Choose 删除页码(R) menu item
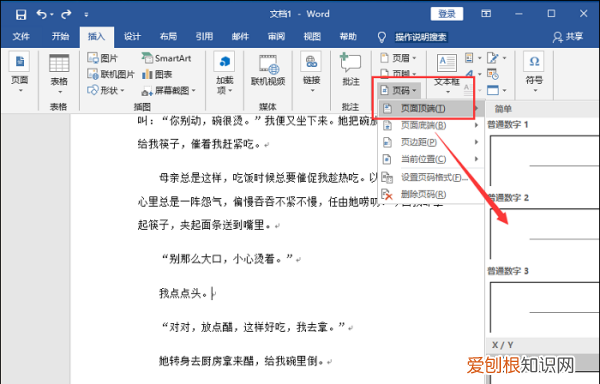 (431, 194)
